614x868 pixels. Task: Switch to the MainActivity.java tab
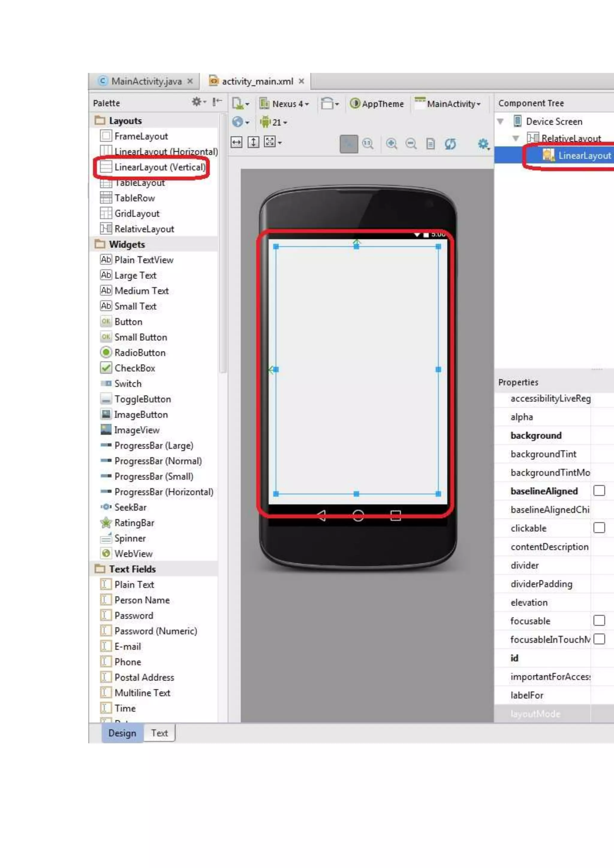tap(146, 81)
